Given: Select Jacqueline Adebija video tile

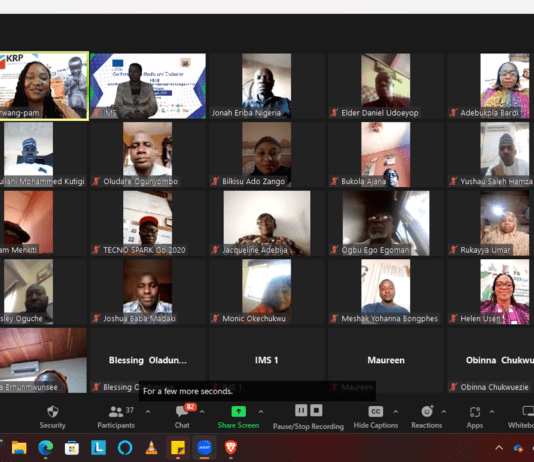Looking at the screenshot, I should tap(267, 223).
